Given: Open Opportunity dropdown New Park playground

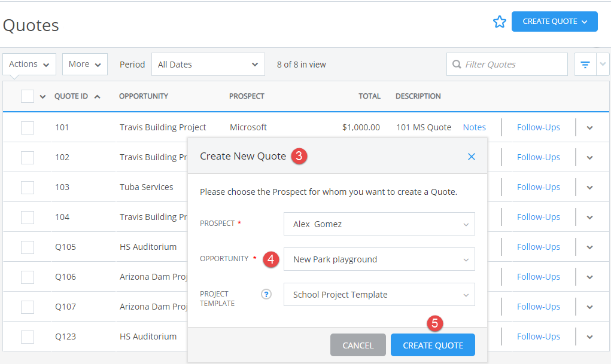Looking at the screenshot, I should pyautogui.click(x=379, y=259).
